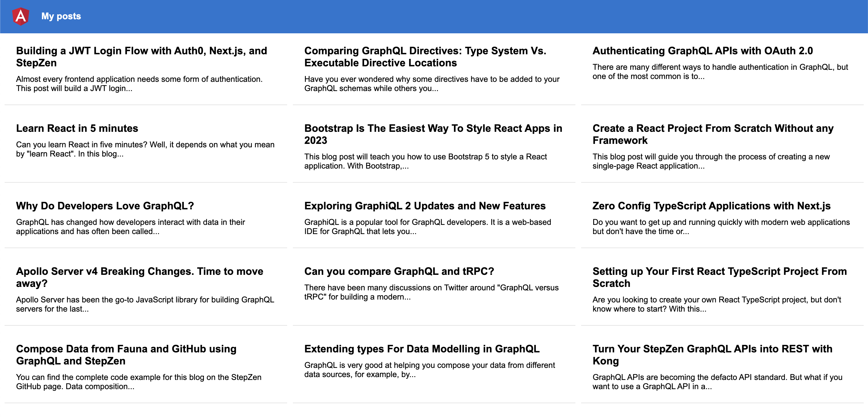Open Compose Data from Fauna and GitHub post

point(126,355)
